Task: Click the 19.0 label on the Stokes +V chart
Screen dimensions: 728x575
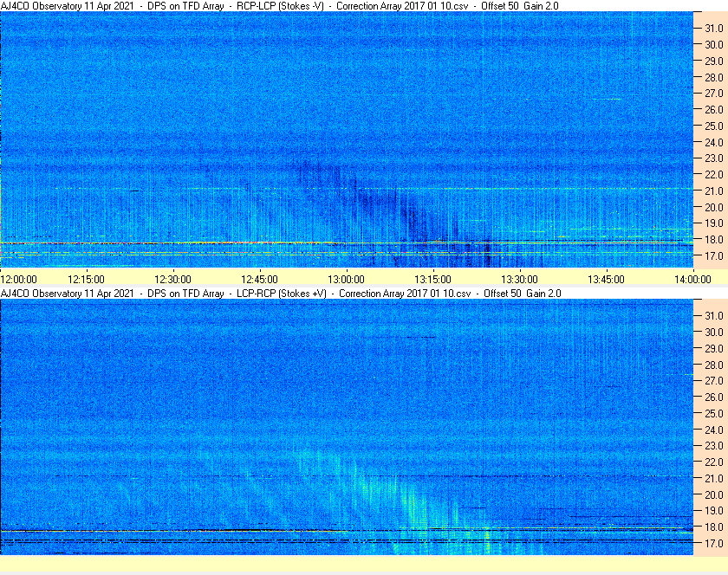Action: click(714, 511)
